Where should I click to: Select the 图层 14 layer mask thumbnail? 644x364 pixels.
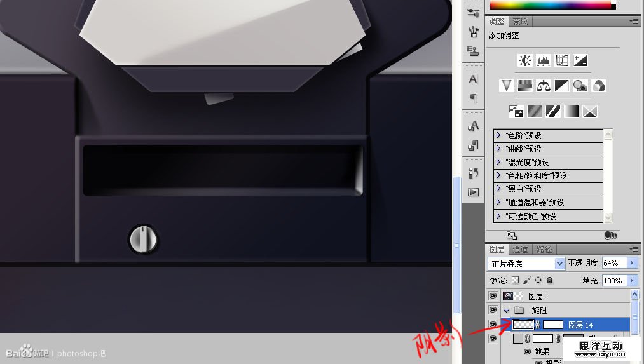[x=553, y=325]
